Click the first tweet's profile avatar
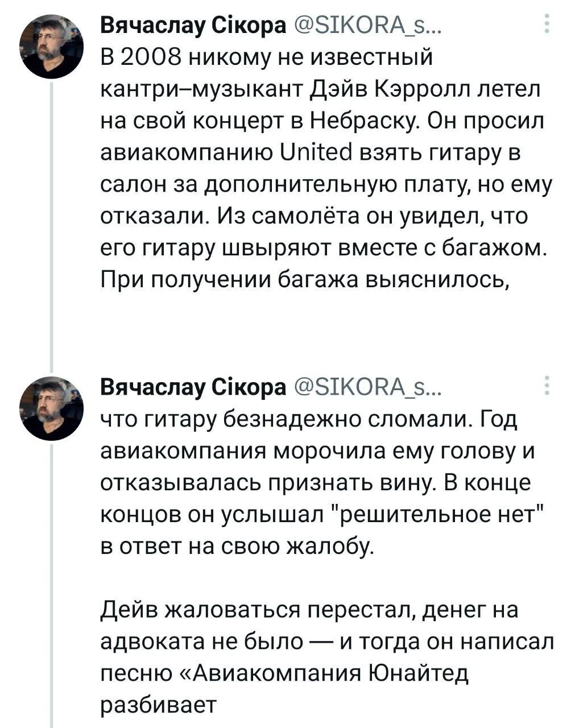 [51, 47]
